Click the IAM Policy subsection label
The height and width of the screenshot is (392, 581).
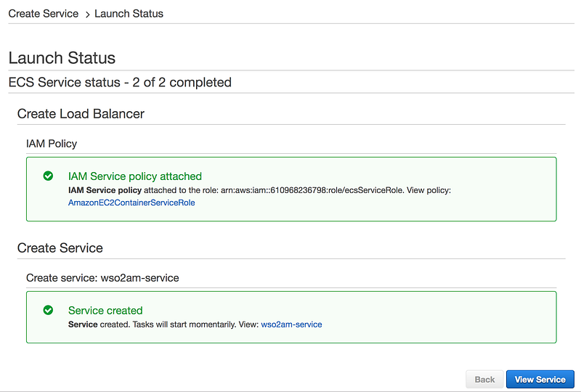(52, 144)
